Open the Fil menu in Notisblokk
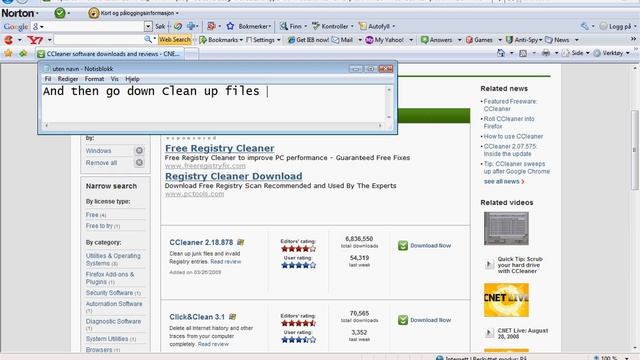Viewport: 640px width, 360px height. point(48,79)
